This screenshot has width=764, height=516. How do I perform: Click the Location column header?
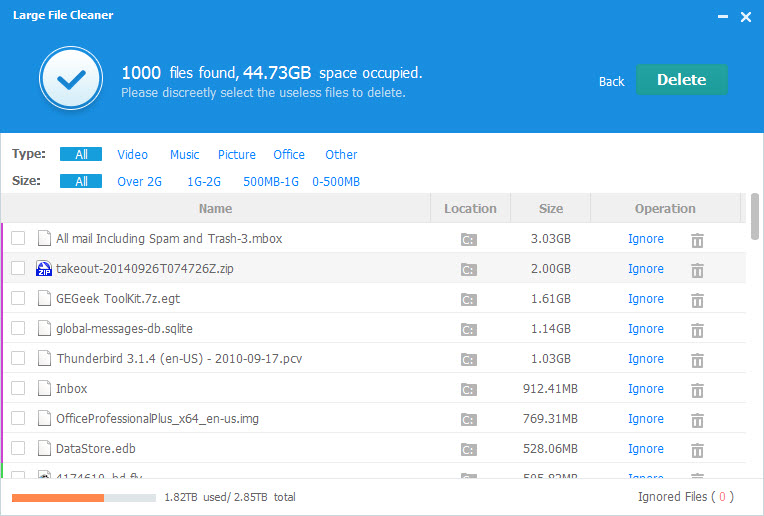point(470,209)
